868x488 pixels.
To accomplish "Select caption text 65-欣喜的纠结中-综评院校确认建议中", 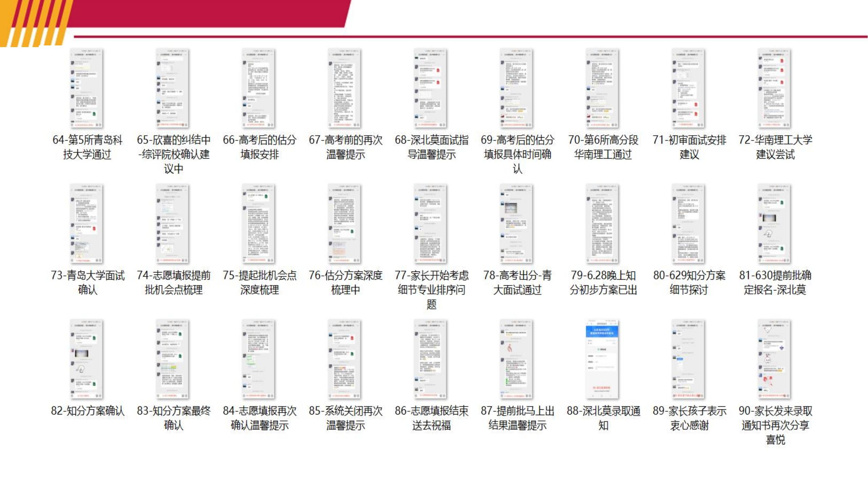I will tap(173, 154).
